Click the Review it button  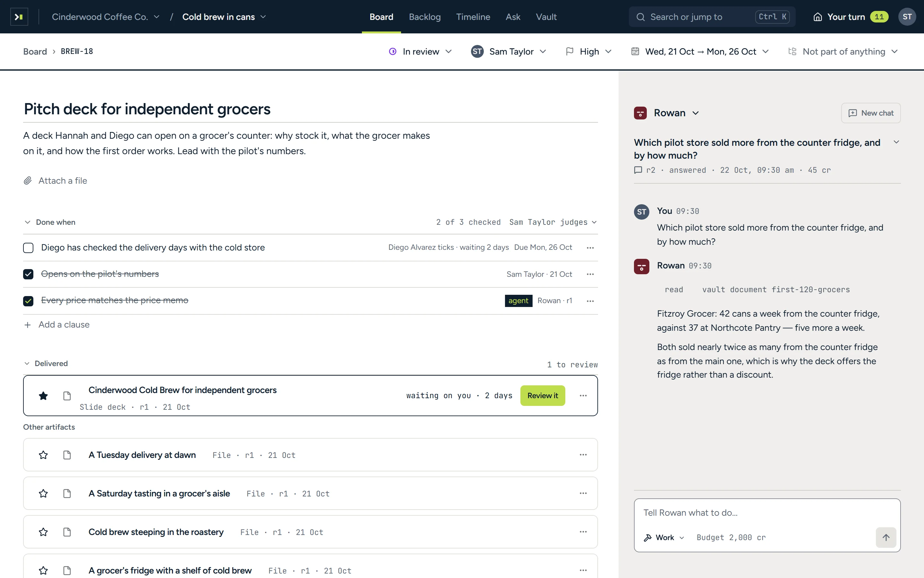543,396
